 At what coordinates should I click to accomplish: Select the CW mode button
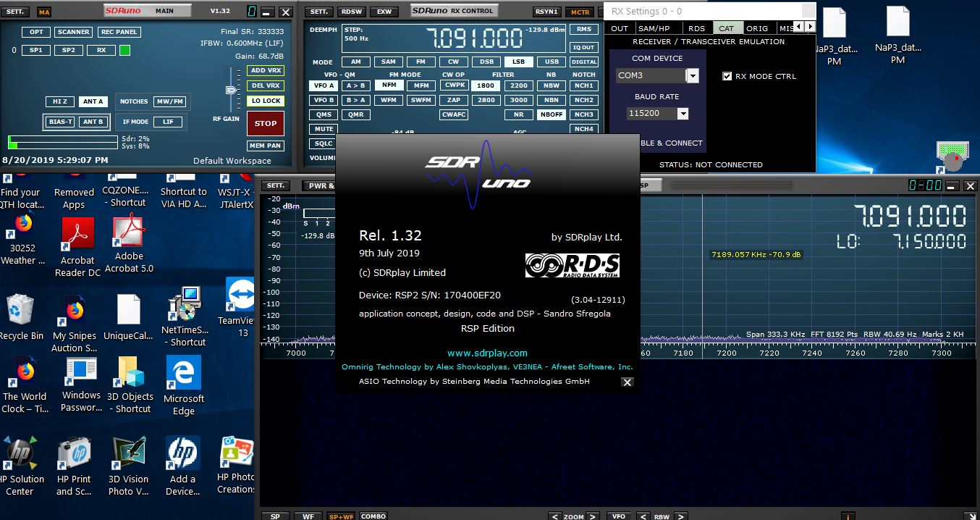(453, 62)
